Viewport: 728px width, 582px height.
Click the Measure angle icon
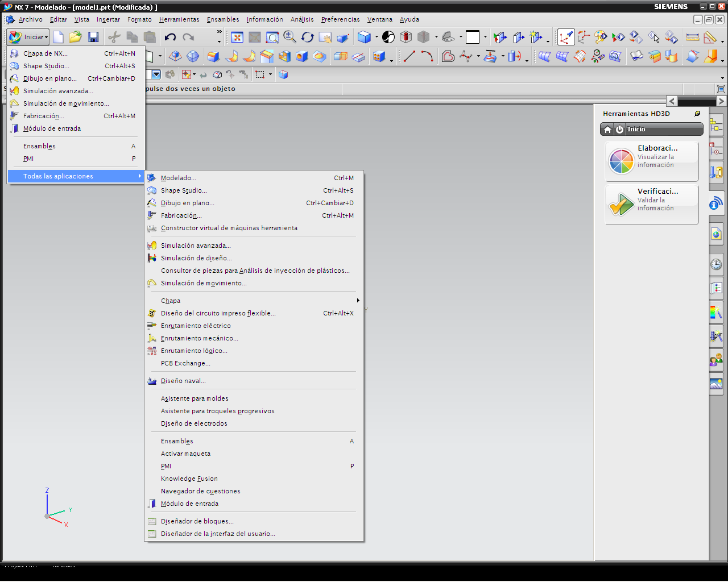[710, 38]
